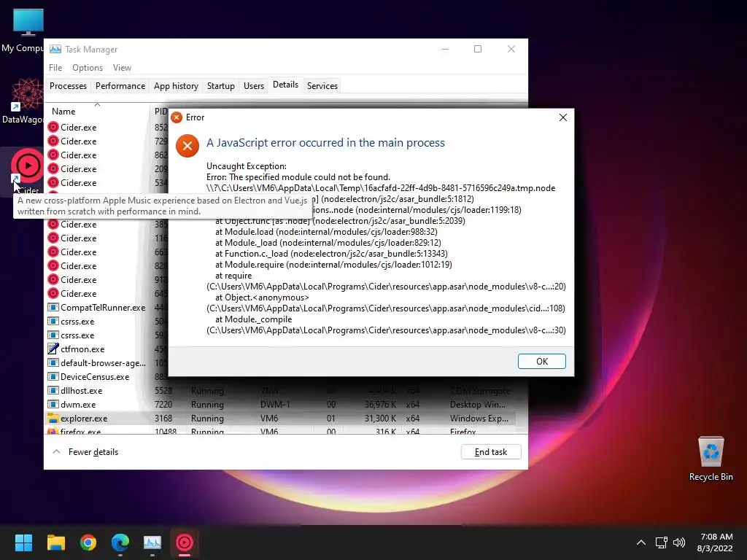Switch to the Processes tab

point(68,86)
